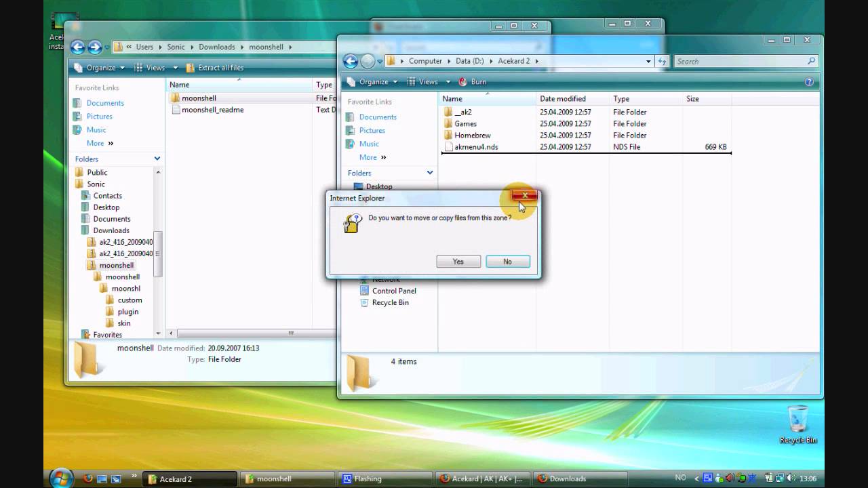Image resolution: width=868 pixels, height=488 pixels.
Task: Sort by Size column
Action: (707, 99)
